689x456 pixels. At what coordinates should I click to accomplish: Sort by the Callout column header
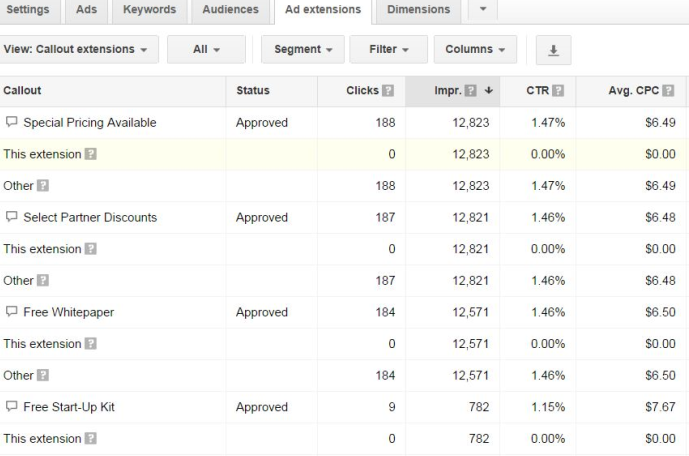(22, 90)
